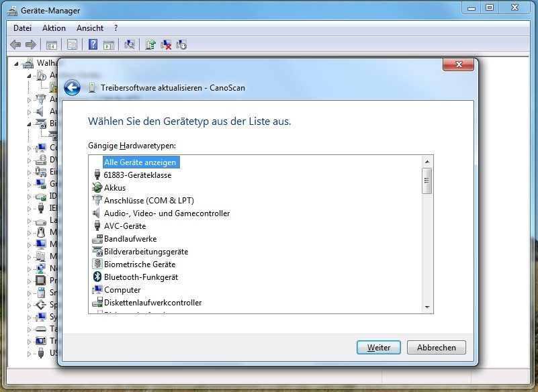Open the Datei menu

22,28
